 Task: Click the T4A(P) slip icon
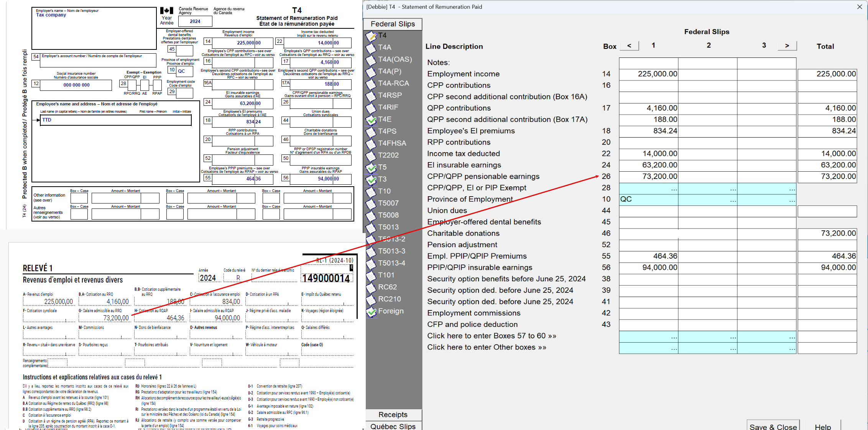[x=371, y=72]
